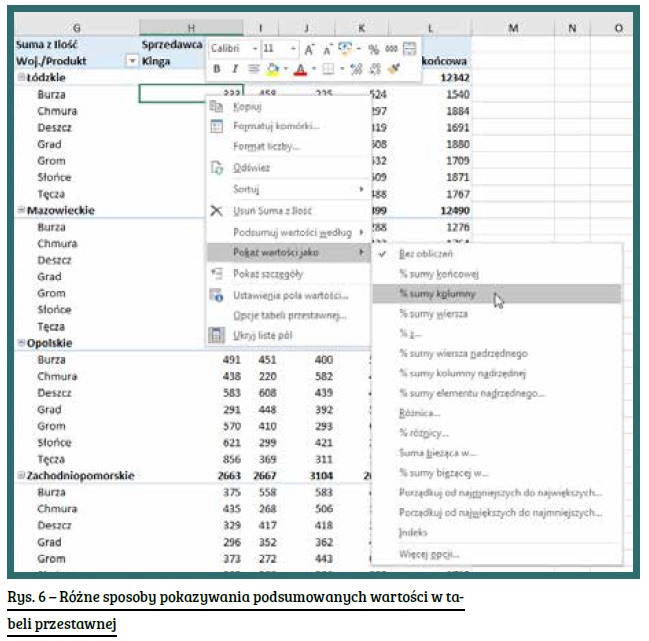
Task: Open the Woj./Produkt filter dropdown
Action: pos(132,61)
